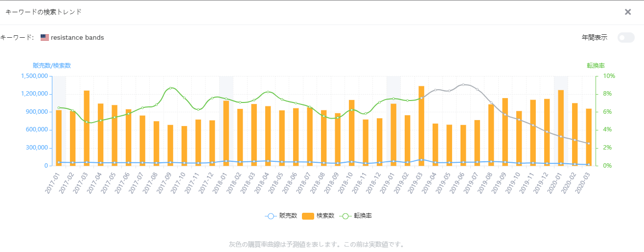Click the green 転換率 legend marker
The image size is (644, 252).
pos(345,216)
